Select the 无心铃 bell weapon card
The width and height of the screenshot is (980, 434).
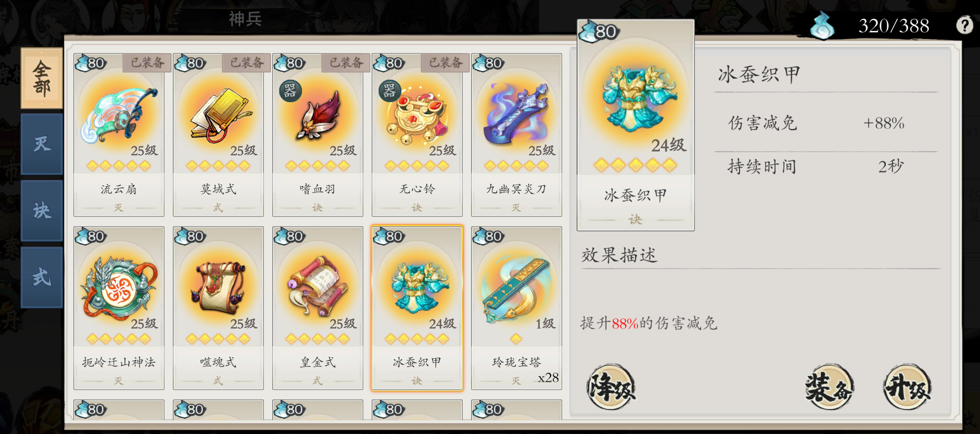point(417,135)
